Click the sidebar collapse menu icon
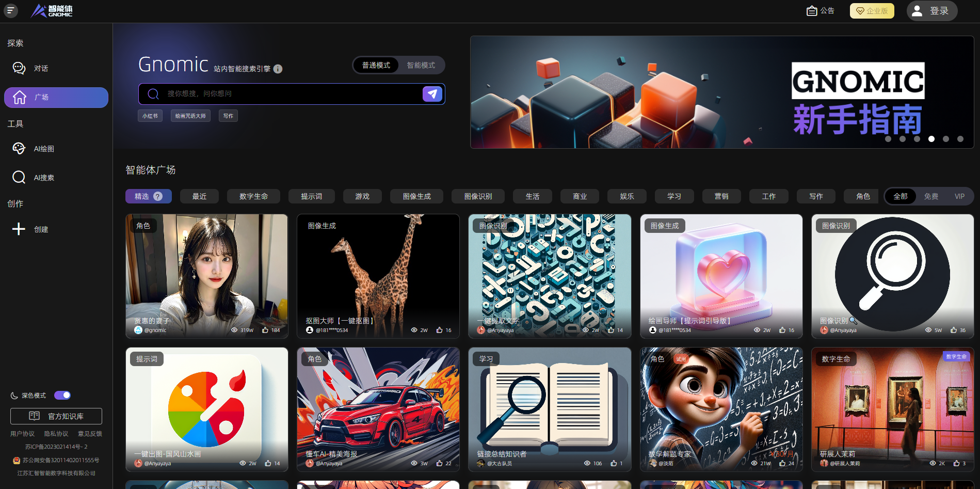 tap(11, 11)
